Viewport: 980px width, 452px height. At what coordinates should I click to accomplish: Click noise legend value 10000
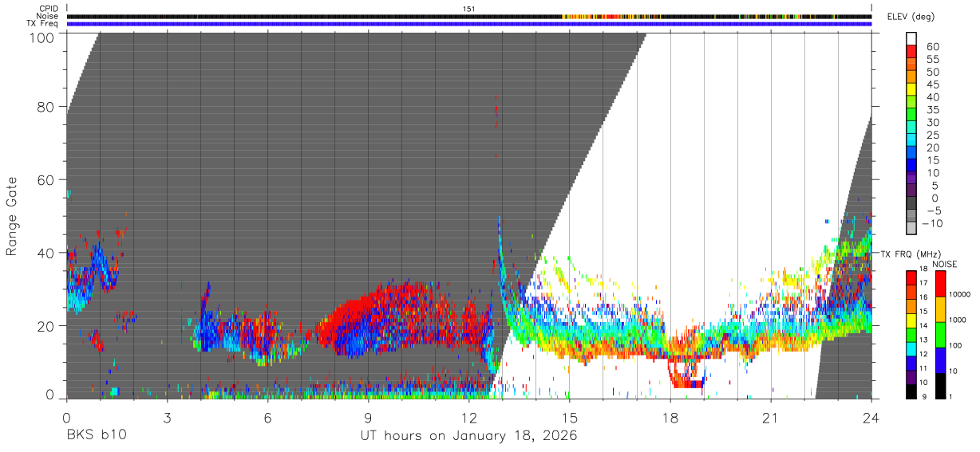(x=961, y=295)
